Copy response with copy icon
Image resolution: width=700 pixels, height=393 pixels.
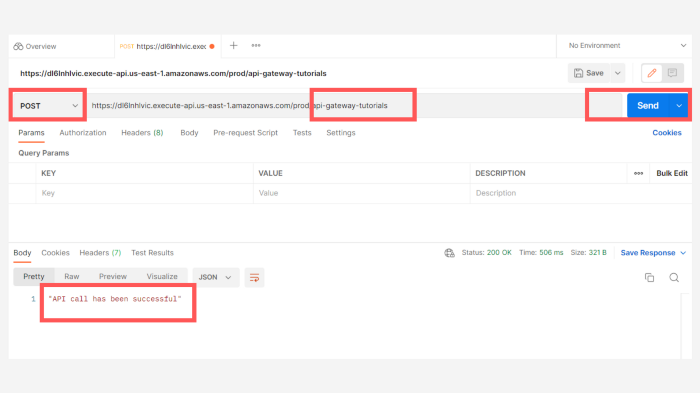(x=649, y=277)
